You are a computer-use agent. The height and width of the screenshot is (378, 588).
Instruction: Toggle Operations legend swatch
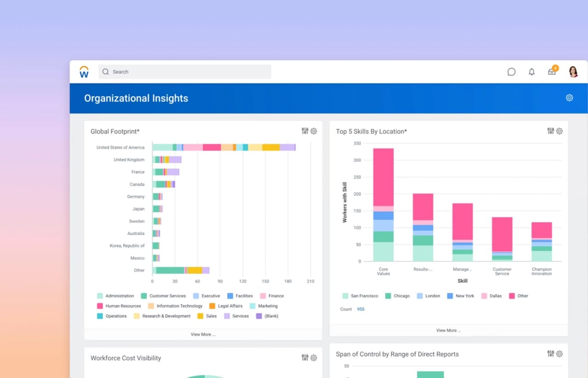coord(100,316)
